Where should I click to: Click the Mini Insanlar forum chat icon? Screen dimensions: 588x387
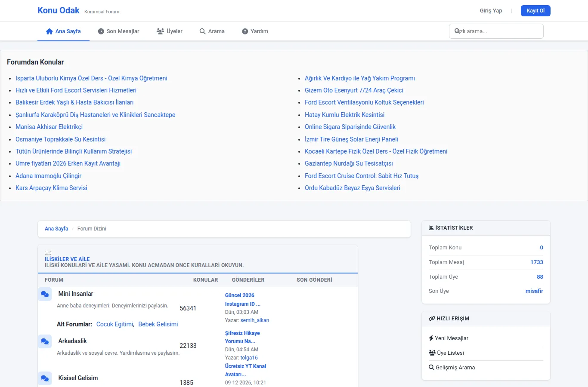(x=45, y=294)
